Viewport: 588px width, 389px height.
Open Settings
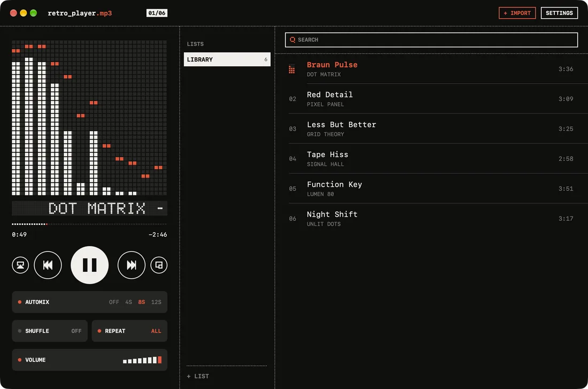tap(559, 13)
